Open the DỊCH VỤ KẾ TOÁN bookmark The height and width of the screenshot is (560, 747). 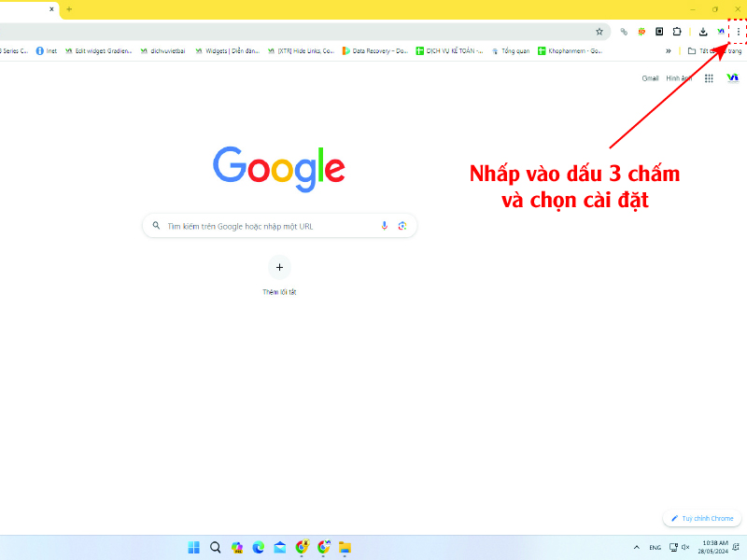[450, 51]
